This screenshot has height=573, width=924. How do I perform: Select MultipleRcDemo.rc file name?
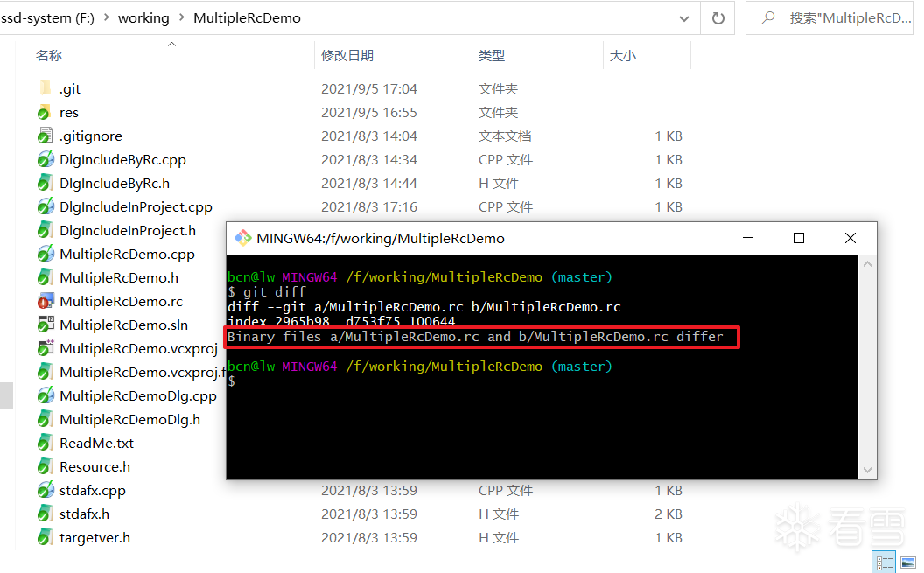pos(121,301)
